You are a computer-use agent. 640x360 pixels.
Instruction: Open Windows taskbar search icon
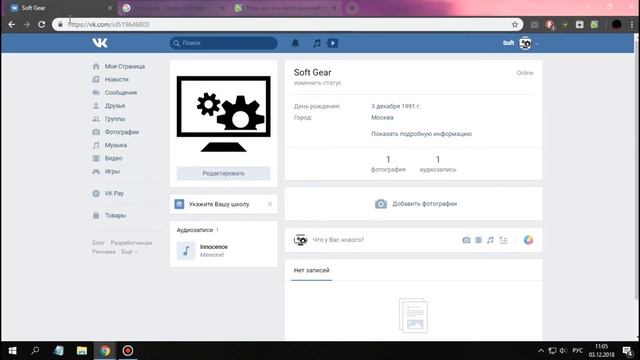[35, 351]
